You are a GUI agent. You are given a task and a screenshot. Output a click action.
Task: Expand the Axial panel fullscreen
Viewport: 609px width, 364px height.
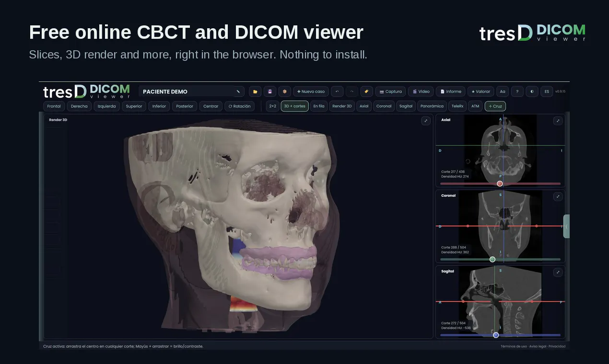pyautogui.click(x=558, y=121)
